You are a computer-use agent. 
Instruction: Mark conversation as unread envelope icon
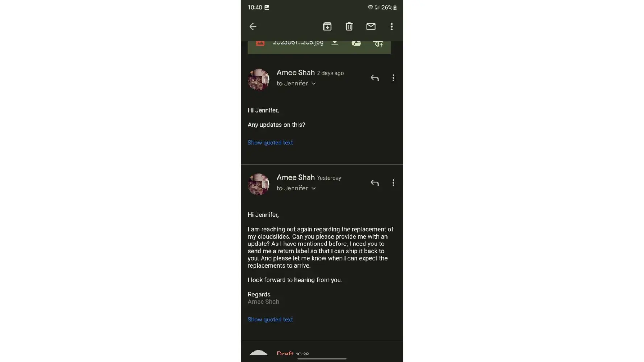(371, 26)
